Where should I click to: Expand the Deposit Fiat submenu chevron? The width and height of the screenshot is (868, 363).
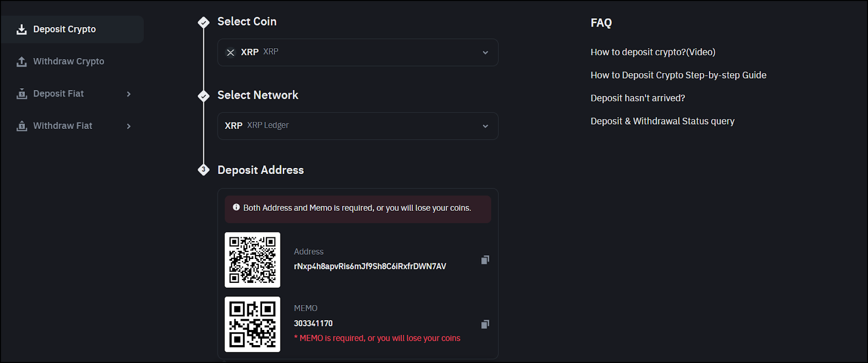pyautogui.click(x=129, y=94)
